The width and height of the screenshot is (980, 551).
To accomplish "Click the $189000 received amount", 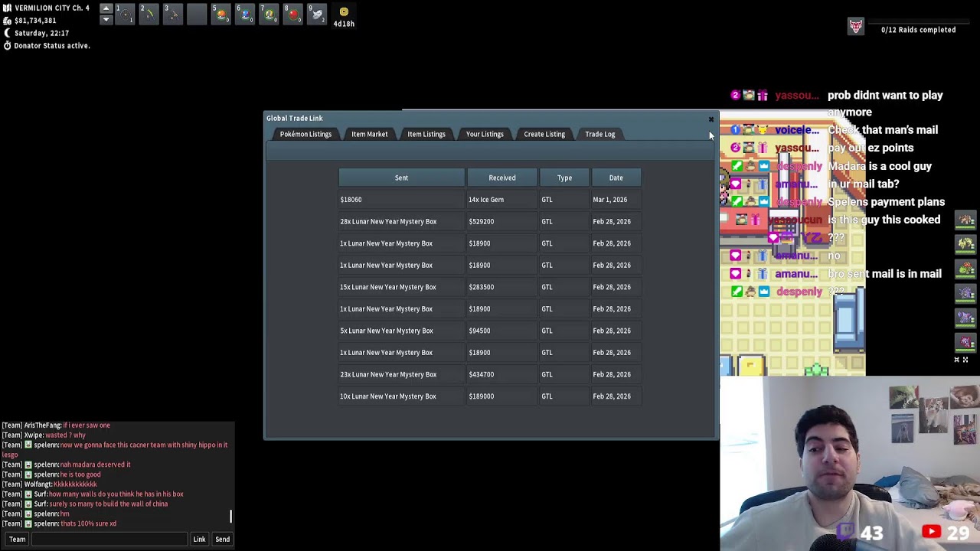I will (x=482, y=396).
